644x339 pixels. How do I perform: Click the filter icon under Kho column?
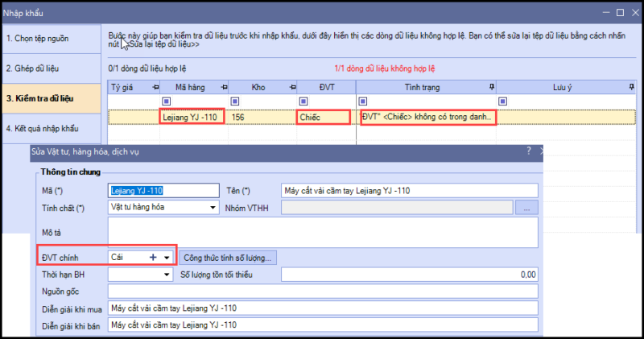click(x=234, y=101)
